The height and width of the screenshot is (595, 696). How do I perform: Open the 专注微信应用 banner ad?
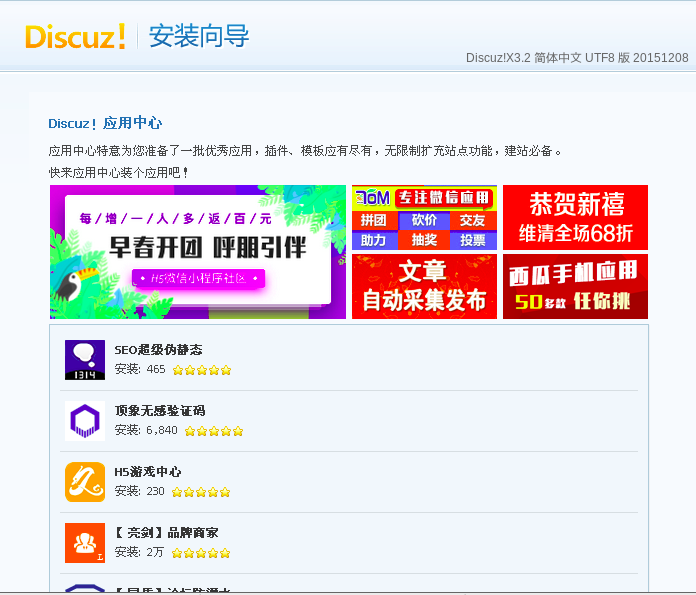[x=424, y=218]
